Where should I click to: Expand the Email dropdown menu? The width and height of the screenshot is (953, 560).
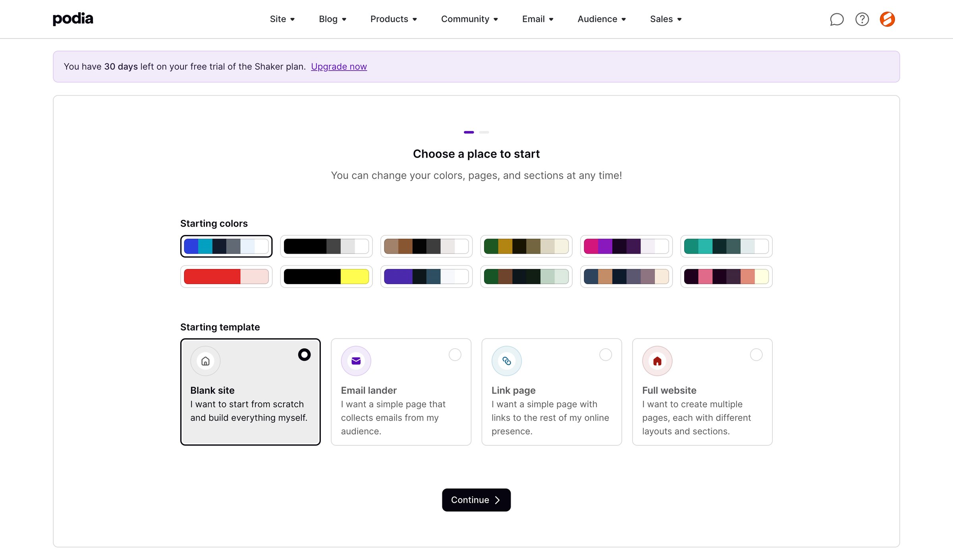click(538, 19)
